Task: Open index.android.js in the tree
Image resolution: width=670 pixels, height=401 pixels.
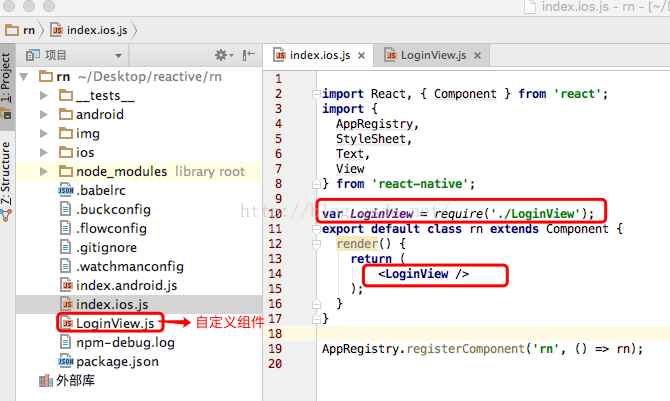Action: (126, 286)
